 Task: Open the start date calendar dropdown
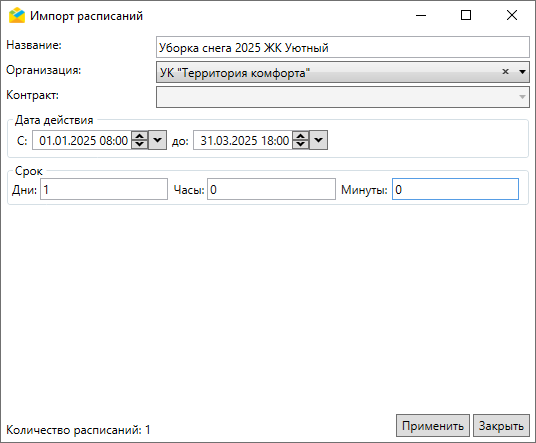[x=158, y=140]
